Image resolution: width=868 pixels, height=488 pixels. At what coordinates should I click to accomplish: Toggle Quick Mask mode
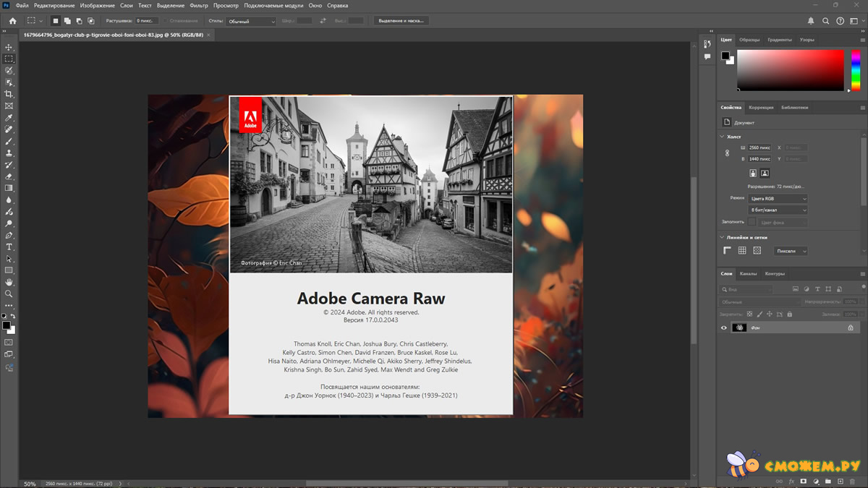pos(9,342)
